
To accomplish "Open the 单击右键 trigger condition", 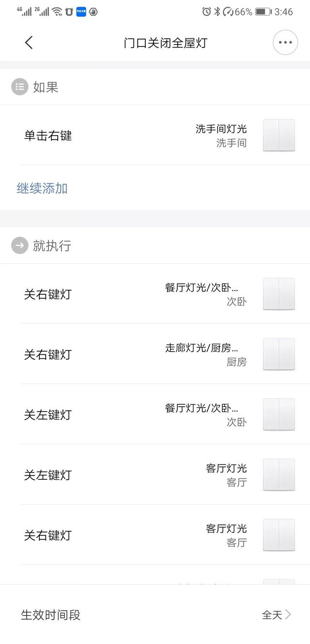I will tap(48, 136).
